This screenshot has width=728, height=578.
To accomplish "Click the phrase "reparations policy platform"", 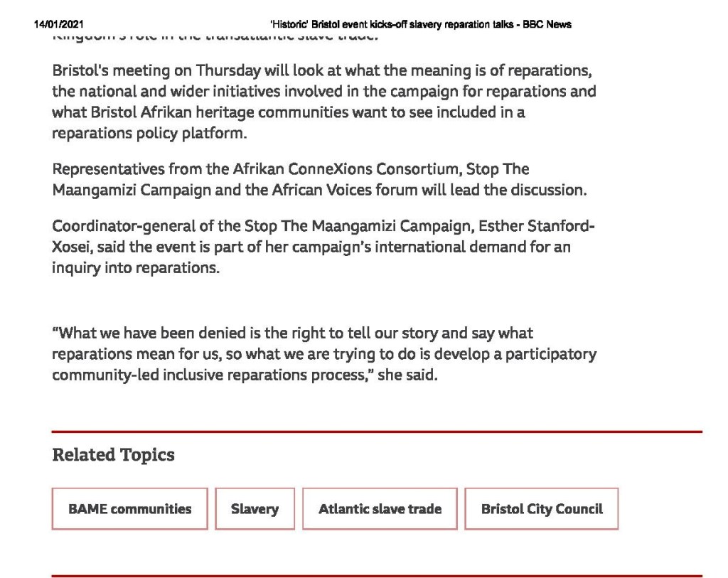I will point(149,133).
